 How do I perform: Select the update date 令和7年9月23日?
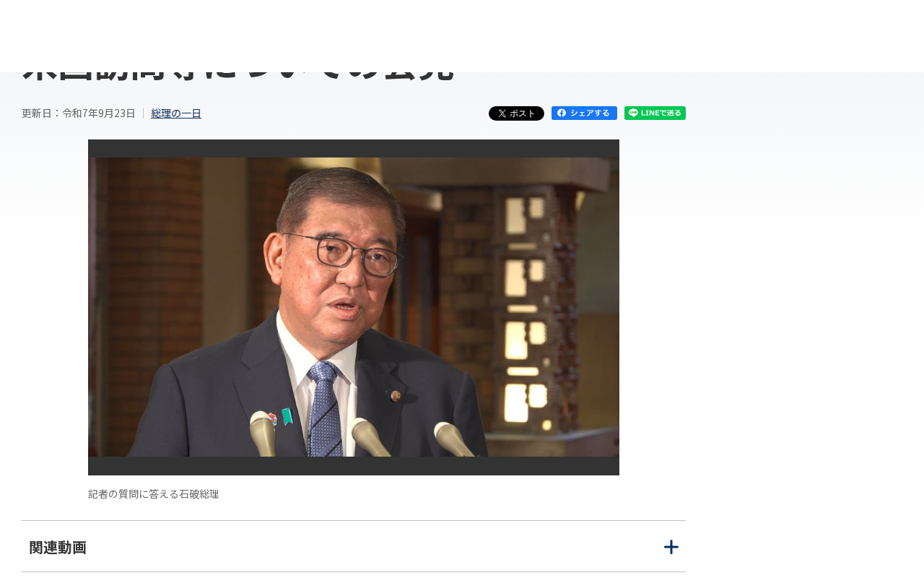point(99,113)
